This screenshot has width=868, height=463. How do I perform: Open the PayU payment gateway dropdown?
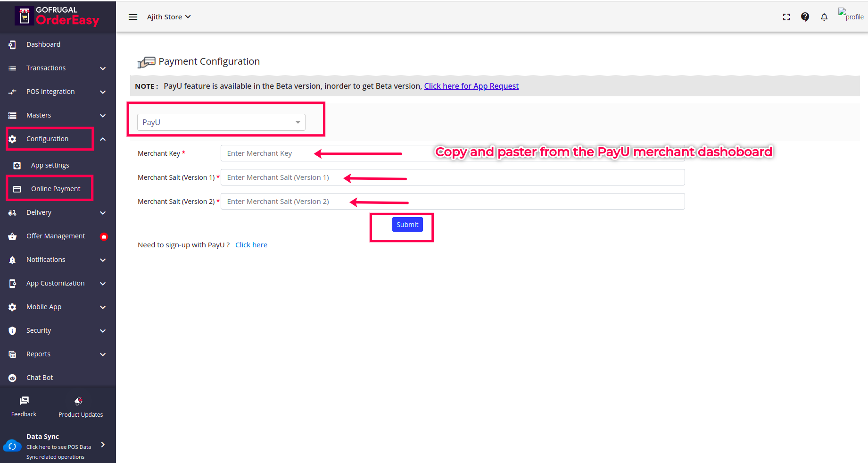coord(221,122)
